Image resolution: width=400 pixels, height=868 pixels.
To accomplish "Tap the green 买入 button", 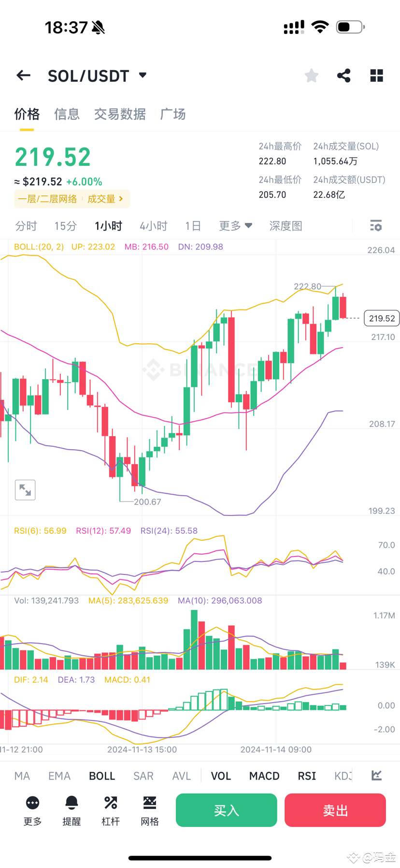I will point(226,810).
